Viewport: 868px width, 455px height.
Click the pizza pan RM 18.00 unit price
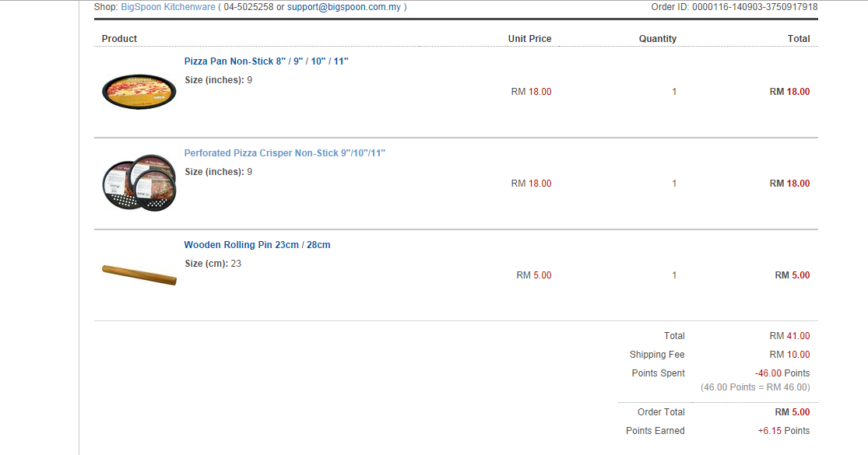532,92
